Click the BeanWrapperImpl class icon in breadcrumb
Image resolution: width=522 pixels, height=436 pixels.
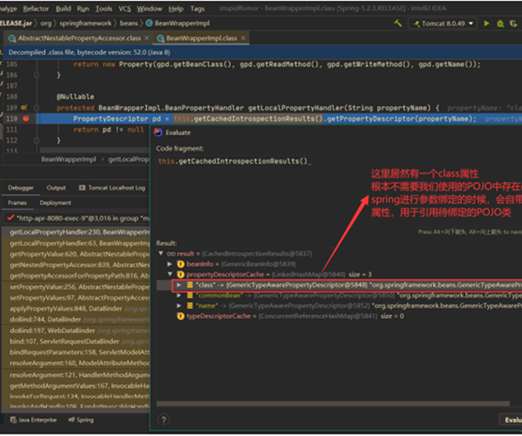149,23
